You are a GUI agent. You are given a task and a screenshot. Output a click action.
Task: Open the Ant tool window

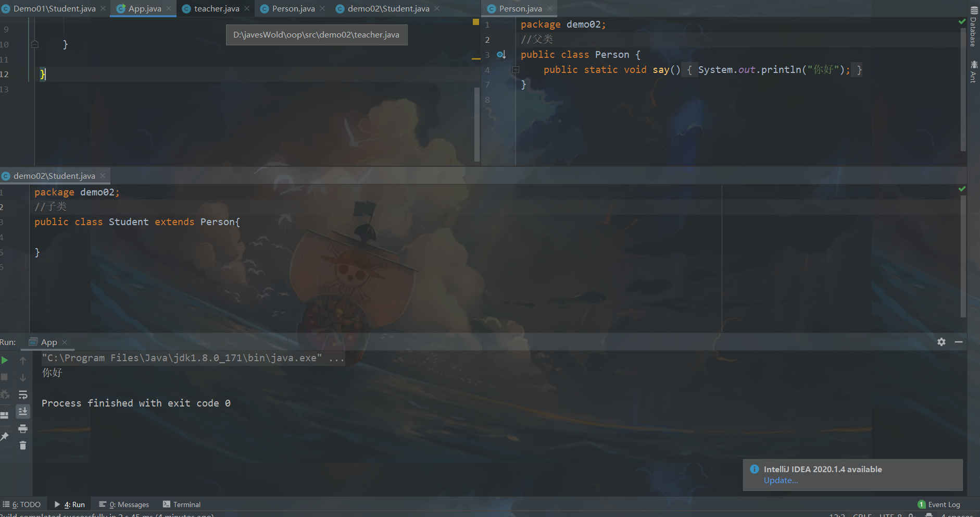pyautogui.click(x=974, y=71)
